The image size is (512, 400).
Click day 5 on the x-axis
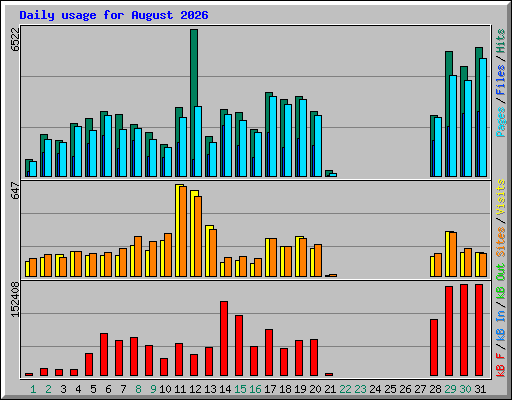click(x=93, y=389)
